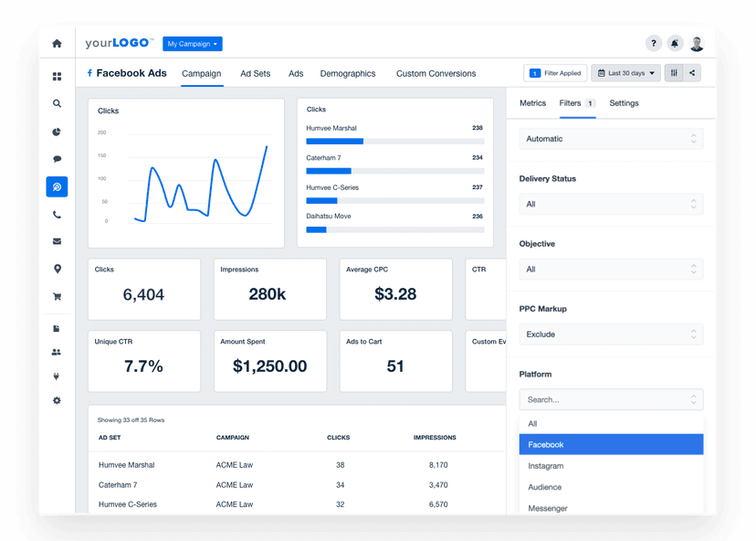This screenshot has width=756, height=541.
Task: Select Facebook in the Platform list
Action: pos(611,444)
